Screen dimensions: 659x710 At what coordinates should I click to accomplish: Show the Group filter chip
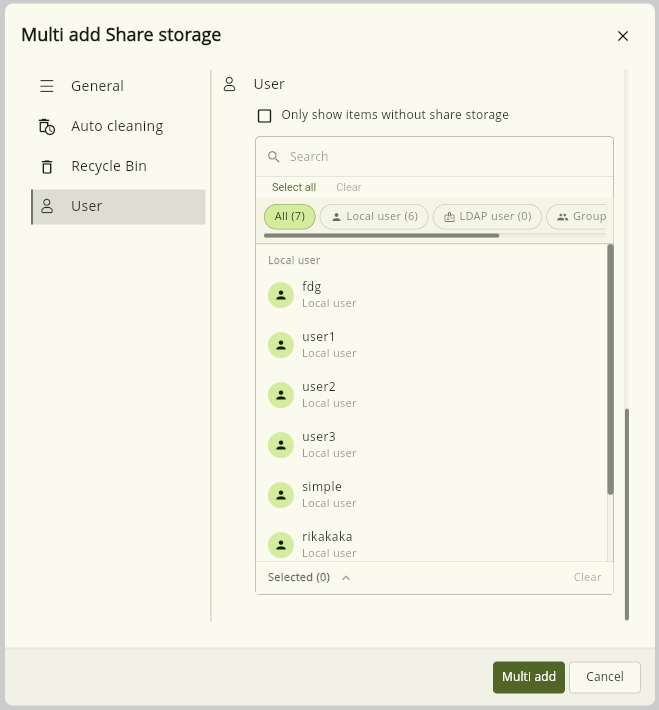(577, 216)
